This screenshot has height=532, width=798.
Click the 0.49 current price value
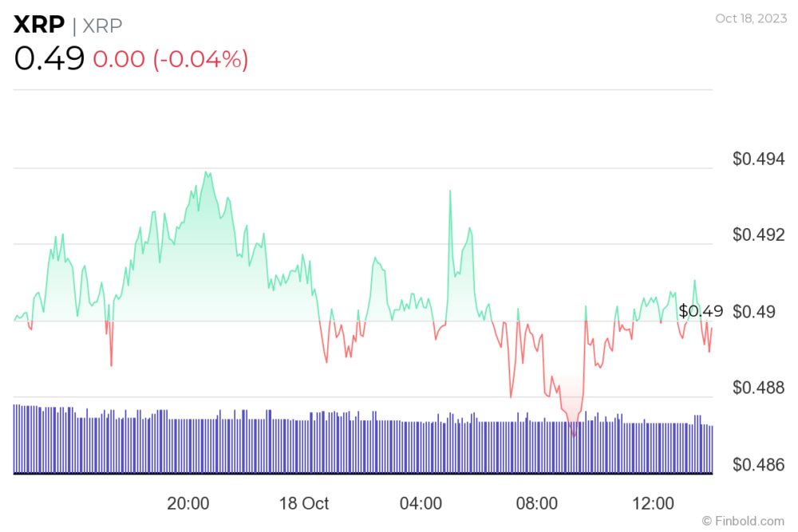pos(49,58)
